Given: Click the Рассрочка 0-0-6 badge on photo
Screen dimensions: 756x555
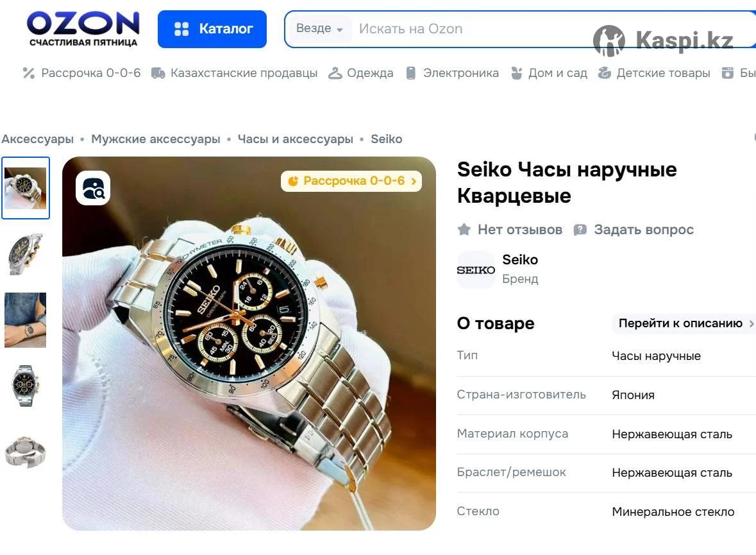Looking at the screenshot, I should coord(351,181).
